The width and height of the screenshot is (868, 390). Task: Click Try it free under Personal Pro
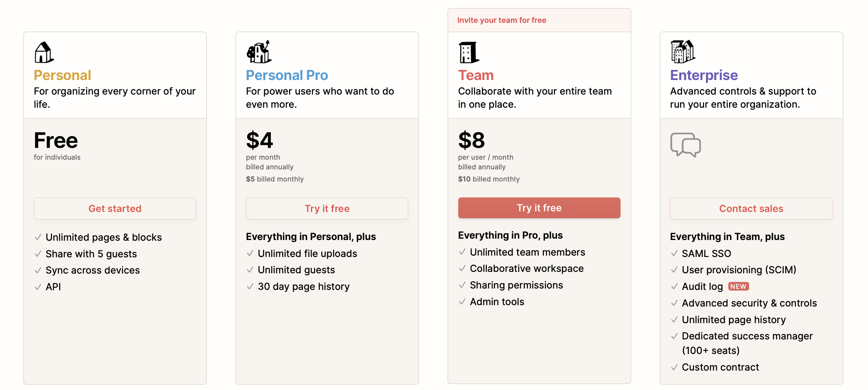pyautogui.click(x=327, y=209)
